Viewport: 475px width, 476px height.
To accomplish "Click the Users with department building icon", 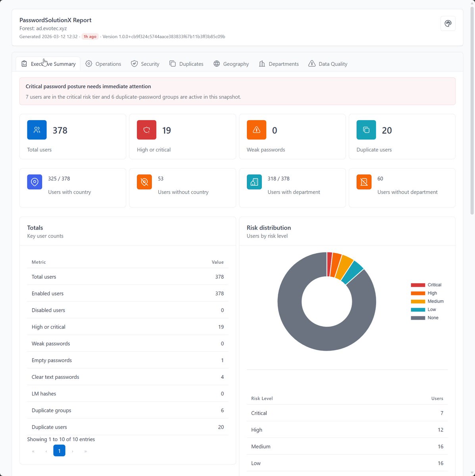I will (254, 182).
